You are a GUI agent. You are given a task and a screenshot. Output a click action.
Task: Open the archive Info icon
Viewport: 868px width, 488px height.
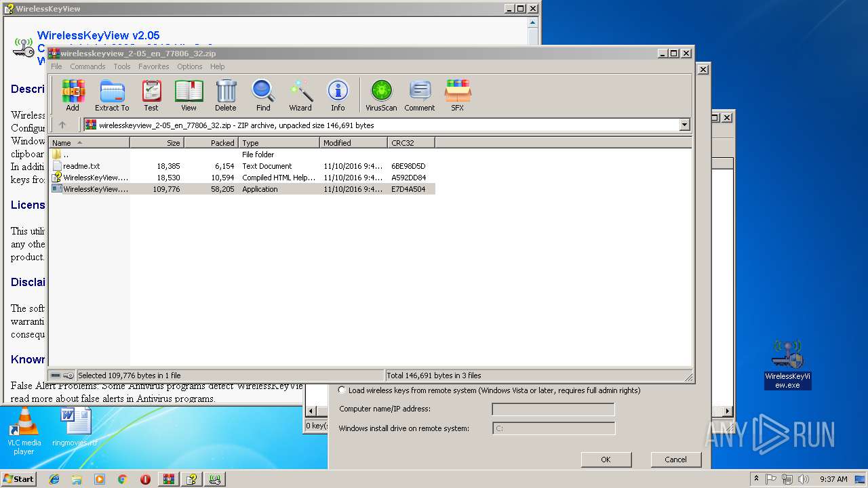[x=338, y=95]
